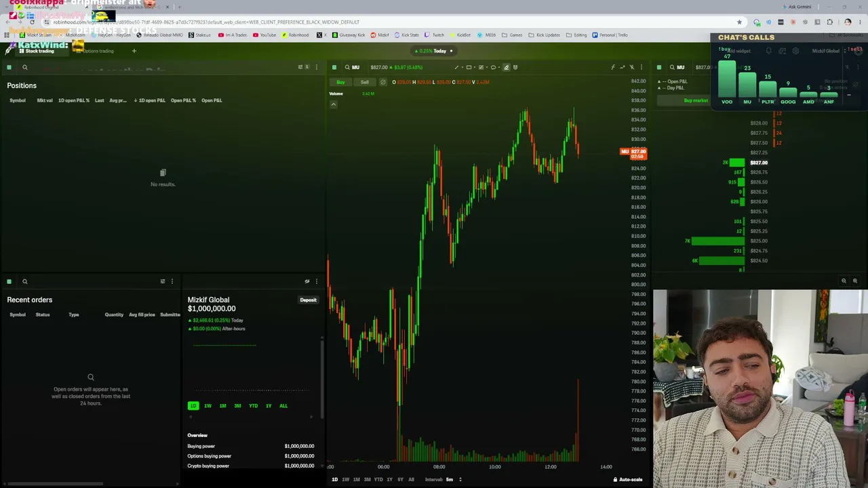Click the crossed-out X chart toolbar icon
The image size is (868, 488).
(632, 67)
